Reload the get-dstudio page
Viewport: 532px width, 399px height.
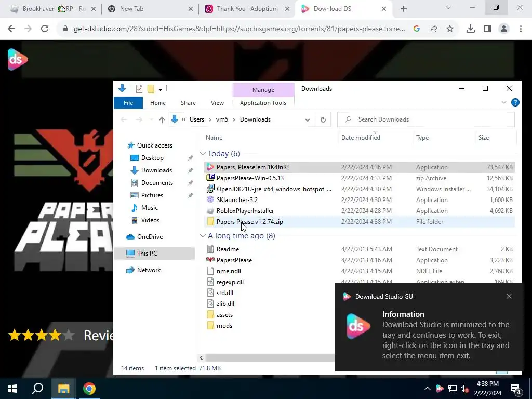[45, 29]
